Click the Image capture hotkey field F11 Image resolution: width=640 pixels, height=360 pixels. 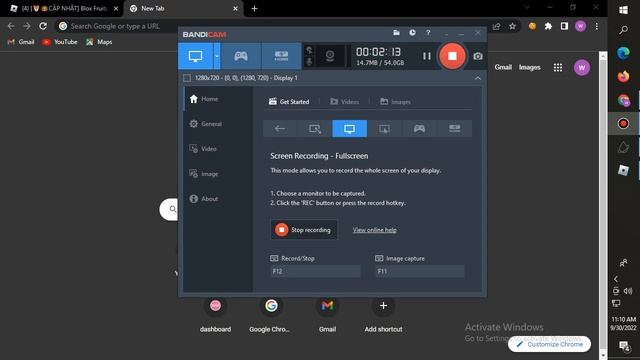click(420, 271)
